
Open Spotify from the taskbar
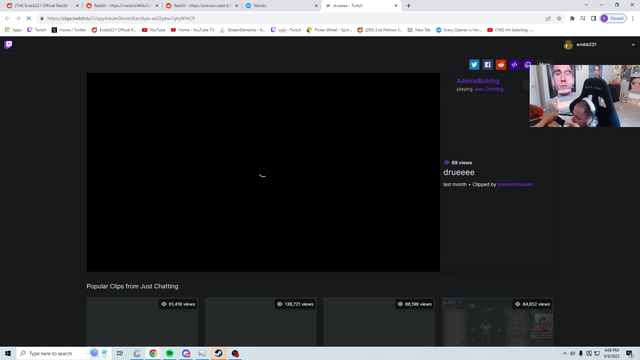click(x=169, y=353)
